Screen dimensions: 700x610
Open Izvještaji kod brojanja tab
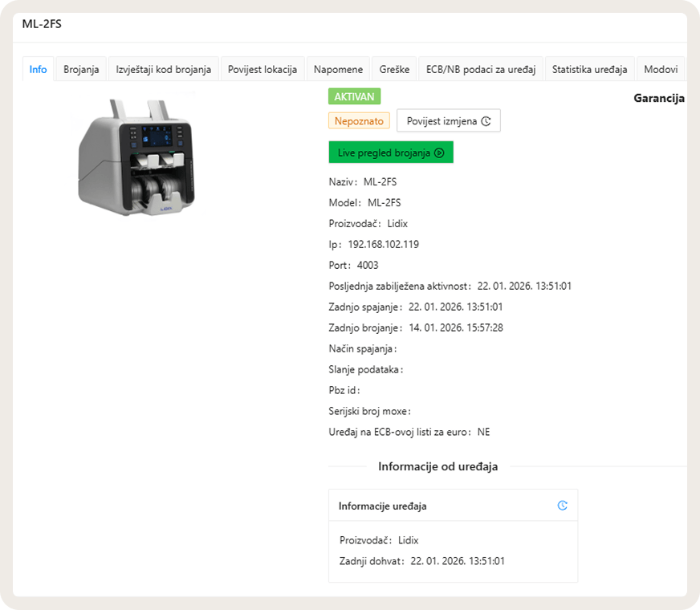pyautogui.click(x=164, y=69)
